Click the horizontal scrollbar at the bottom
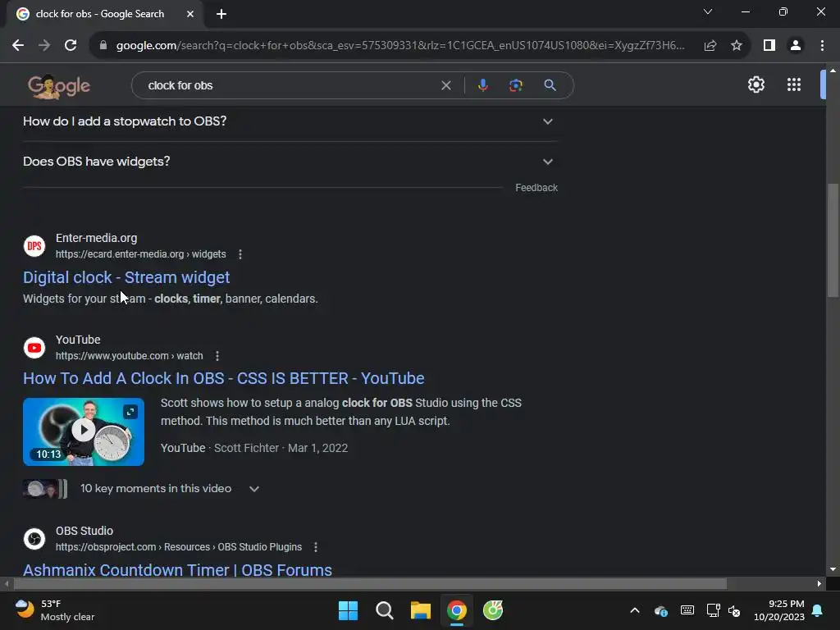This screenshot has height=630, width=840. pyautogui.click(x=370, y=583)
